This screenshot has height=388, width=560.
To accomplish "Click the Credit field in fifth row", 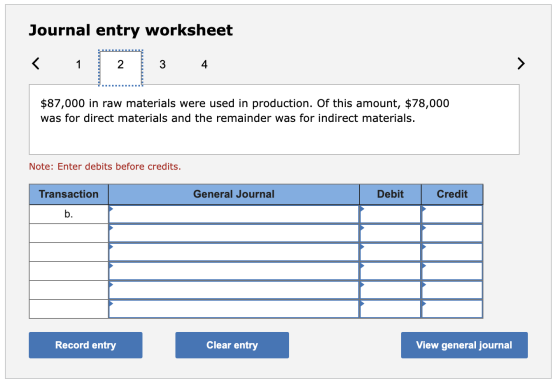I will click(x=452, y=290).
